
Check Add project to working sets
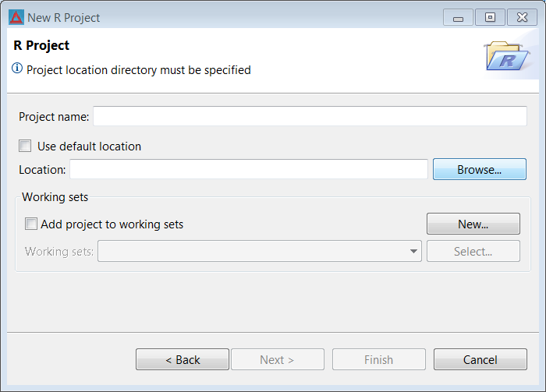[31, 224]
